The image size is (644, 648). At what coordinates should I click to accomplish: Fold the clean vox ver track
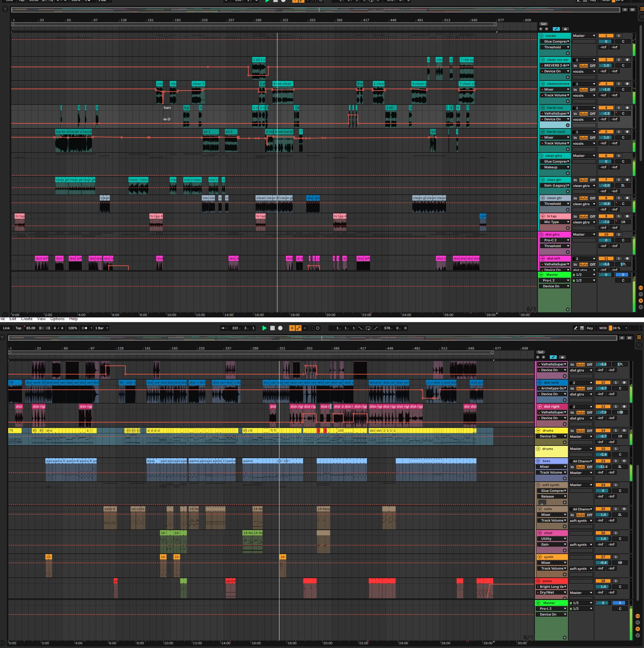tap(543, 60)
